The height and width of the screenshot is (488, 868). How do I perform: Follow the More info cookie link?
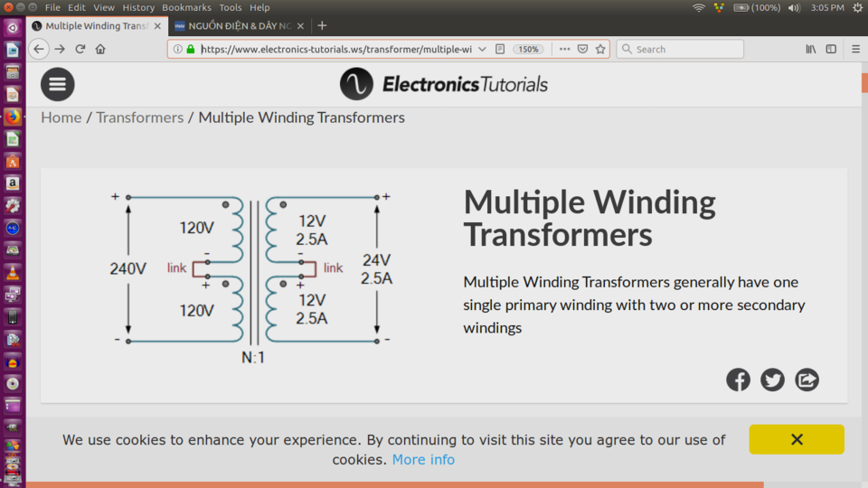[x=423, y=460]
